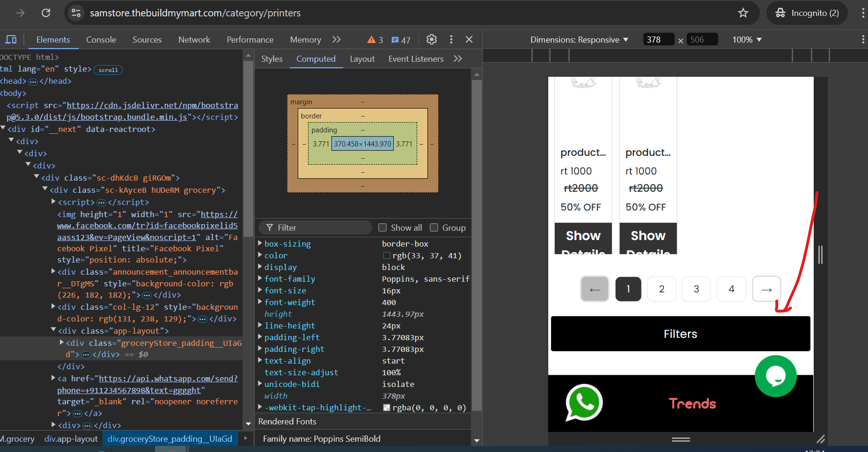Expand the padding-left computed property
This screenshot has width=868, height=452.
260,337
